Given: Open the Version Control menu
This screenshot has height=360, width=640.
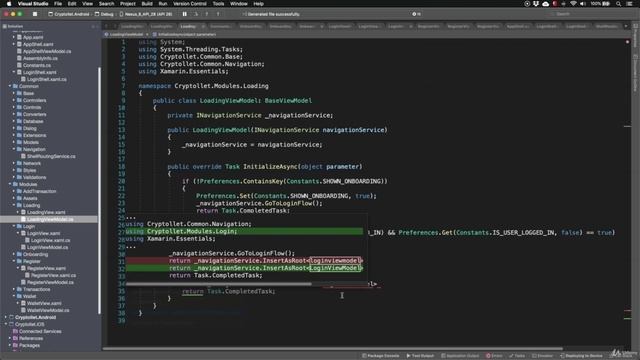Looking at the screenshot, I should tap(190, 4).
